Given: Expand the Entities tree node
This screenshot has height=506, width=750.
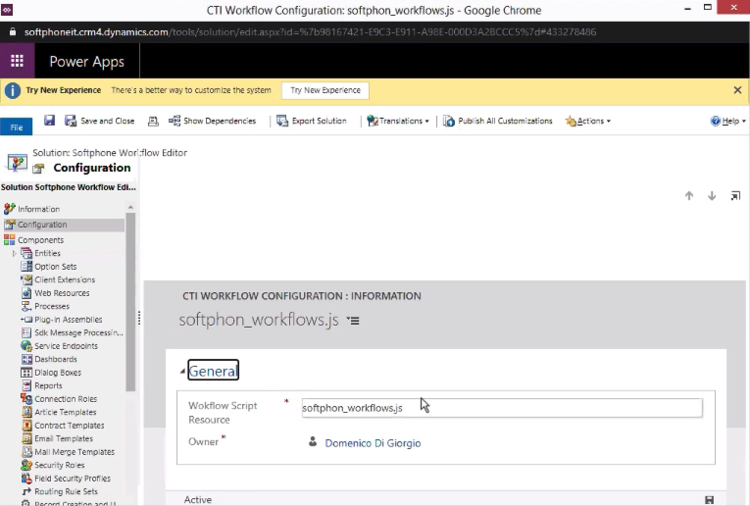Looking at the screenshot, I should [x=14, y=253].
